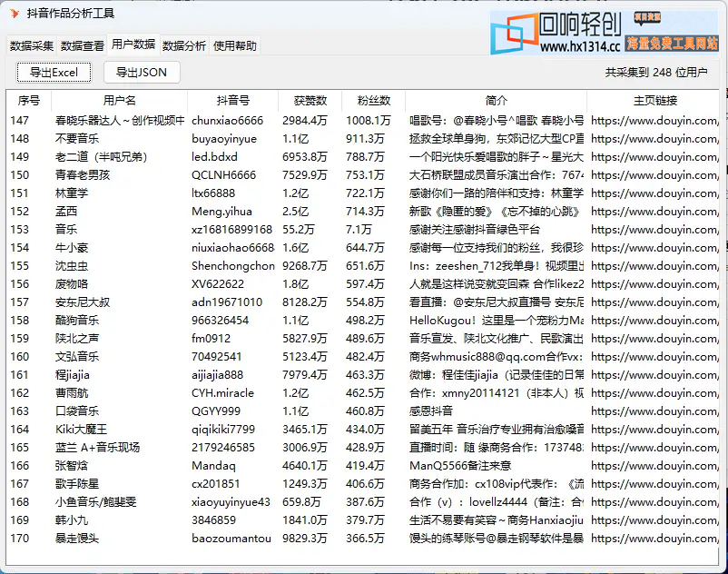This screenshot has width=728, height=574.
Task: Click Douyin ID cx201851
Action: point(215,484)
